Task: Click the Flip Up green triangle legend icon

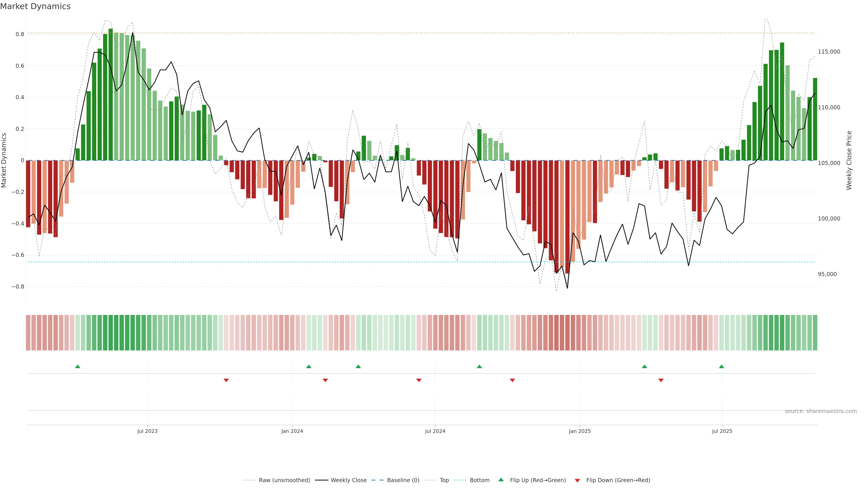Action: (501, 480)
